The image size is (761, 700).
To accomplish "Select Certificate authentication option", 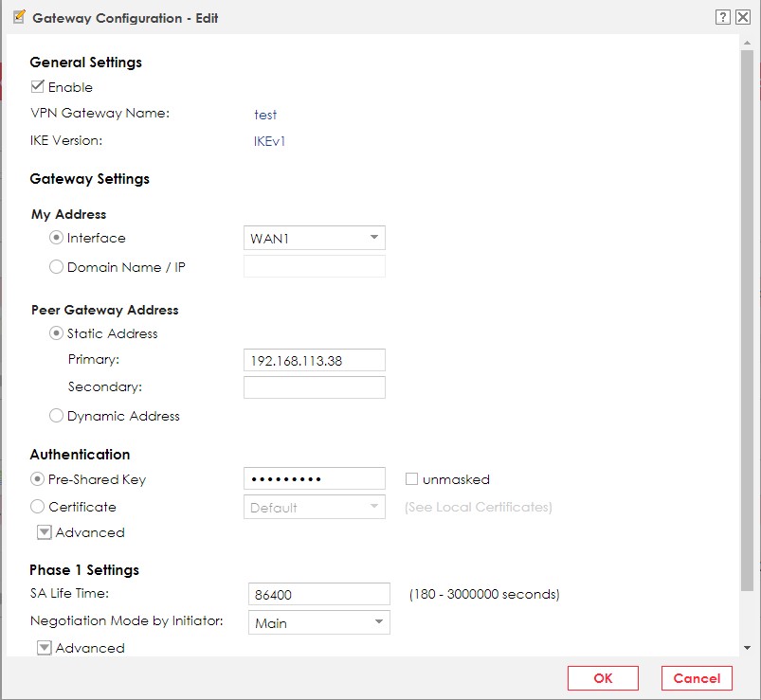I will (38, 508).
